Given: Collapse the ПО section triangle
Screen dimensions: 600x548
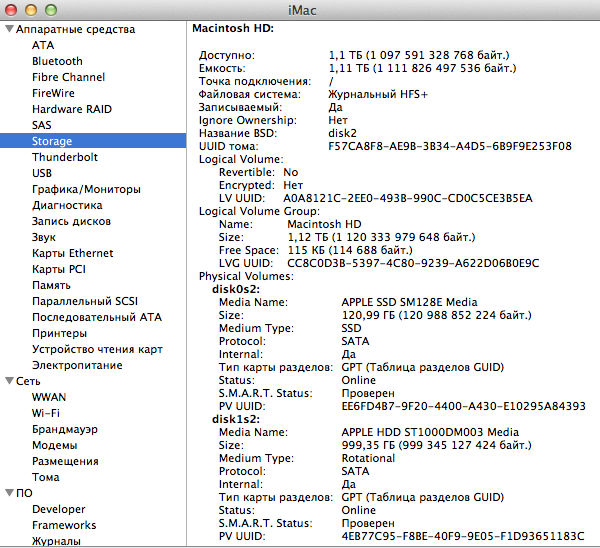Looking at the screenshot, I should coord(10,493).
